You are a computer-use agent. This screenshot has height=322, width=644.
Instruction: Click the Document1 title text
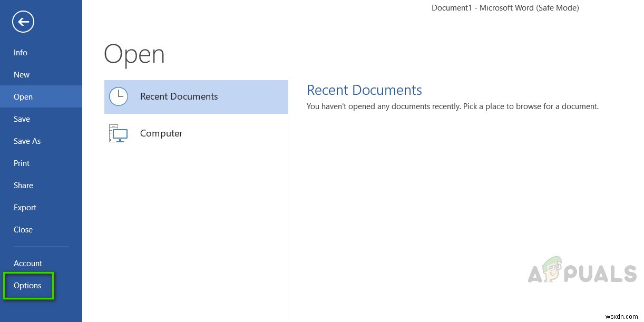505,7
